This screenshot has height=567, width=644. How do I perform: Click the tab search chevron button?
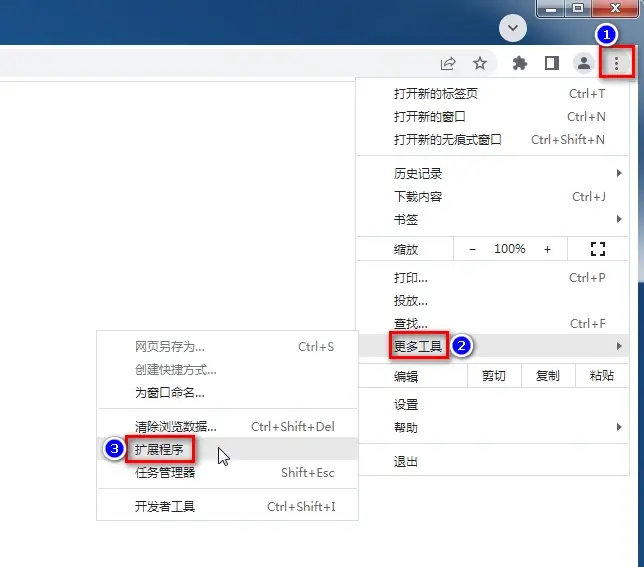coord(513,28)
